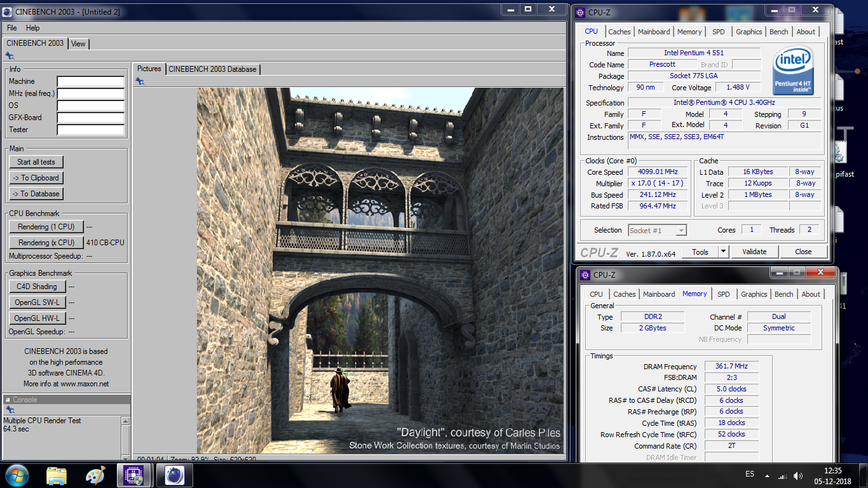The height and width of the screenshot is (488, 868).
Task: Select the CINEBENCH 2003 main tab
Action: click(x=35, y=43)
